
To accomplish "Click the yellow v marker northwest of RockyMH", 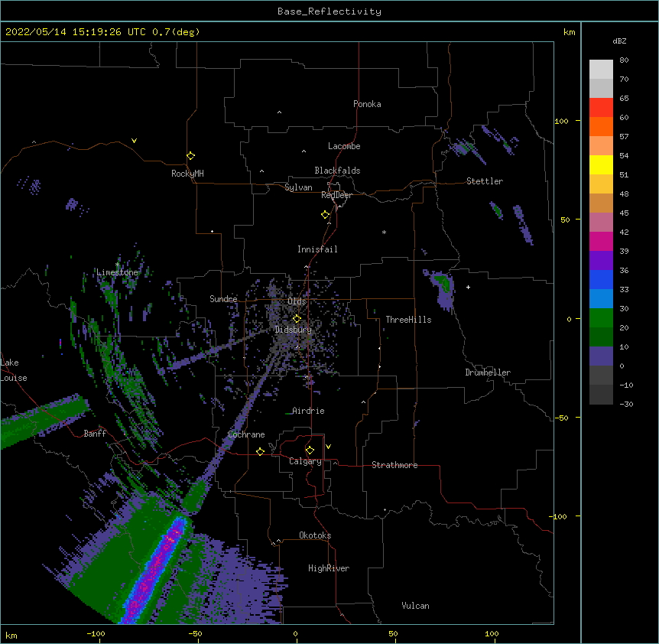I will click(x=134, y=141).
